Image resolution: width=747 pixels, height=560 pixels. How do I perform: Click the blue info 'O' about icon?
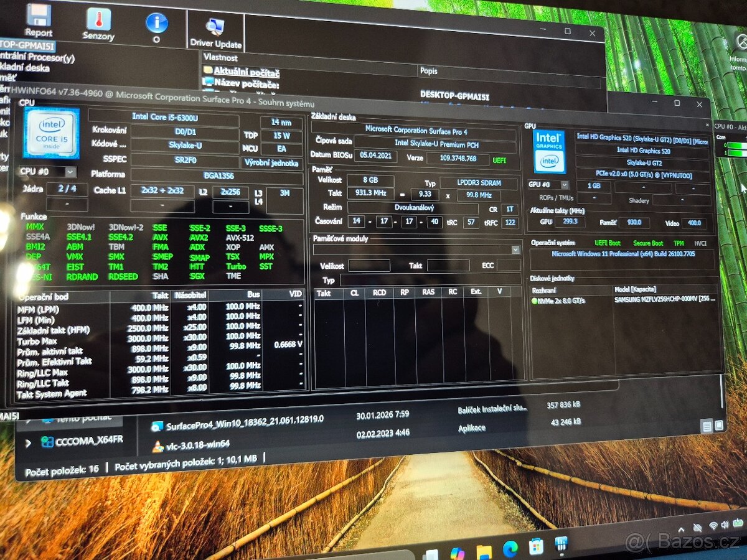coord(156,27)
